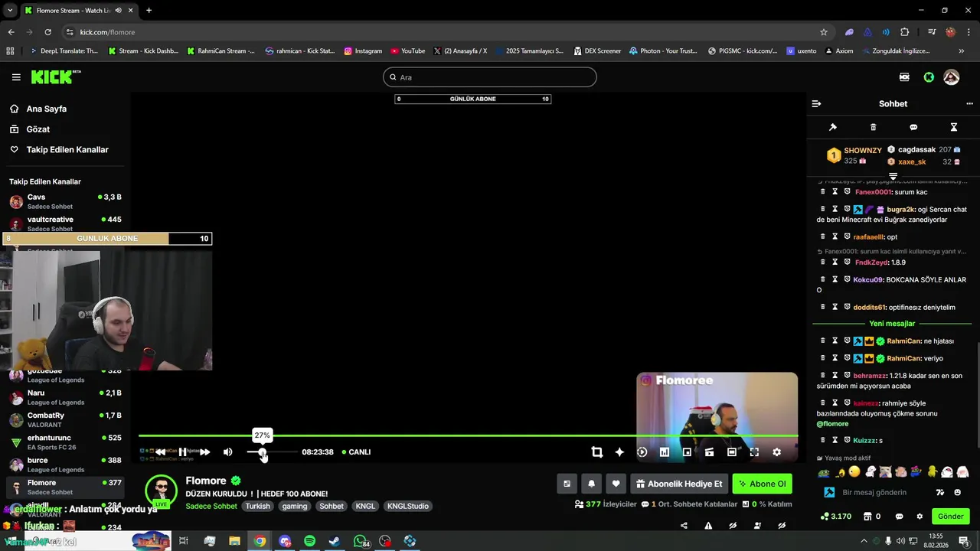Click the green Abone Ol button

pyautogui.click(x=762, y=484)
